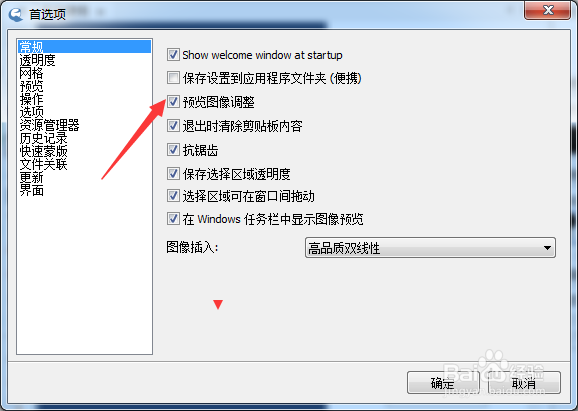
Task: Toggle 抗锯齿 checkbox
Action: pyautogui.click(x=173, y=150)
